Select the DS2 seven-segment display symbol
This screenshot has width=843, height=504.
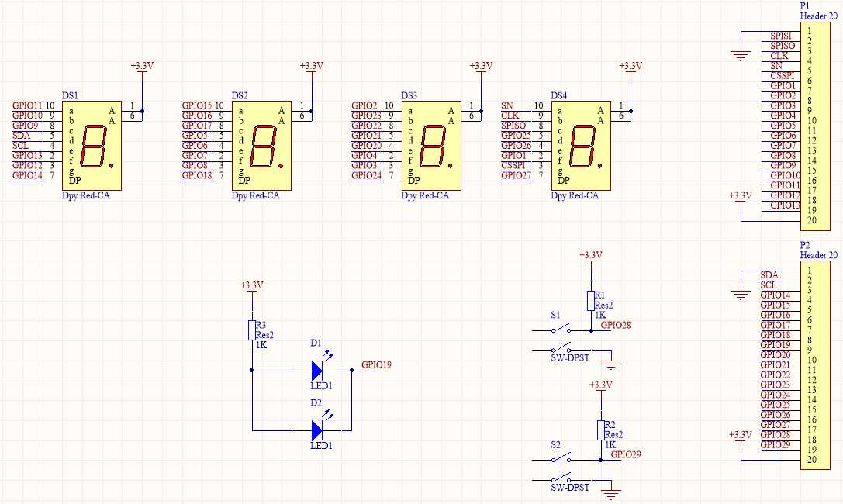261,145
